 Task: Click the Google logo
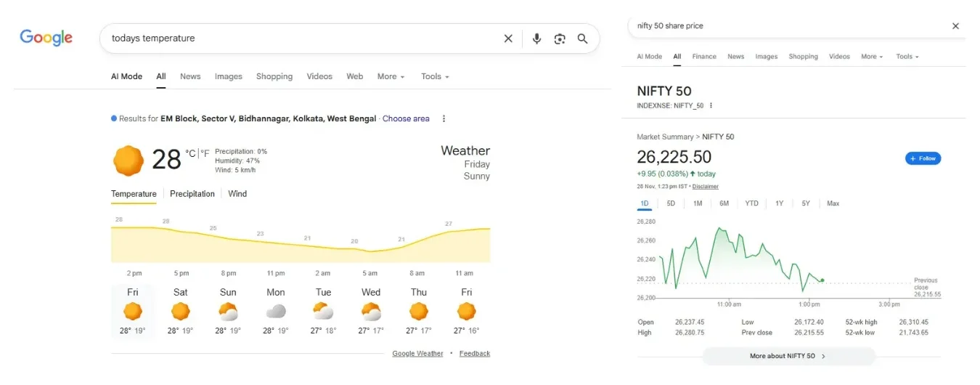coord(46,38)
